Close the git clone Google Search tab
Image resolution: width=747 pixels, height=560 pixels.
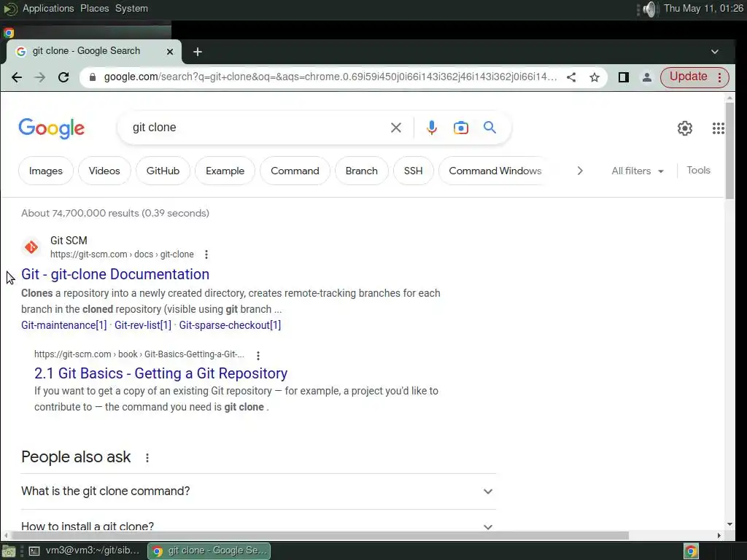pos(169,52)
